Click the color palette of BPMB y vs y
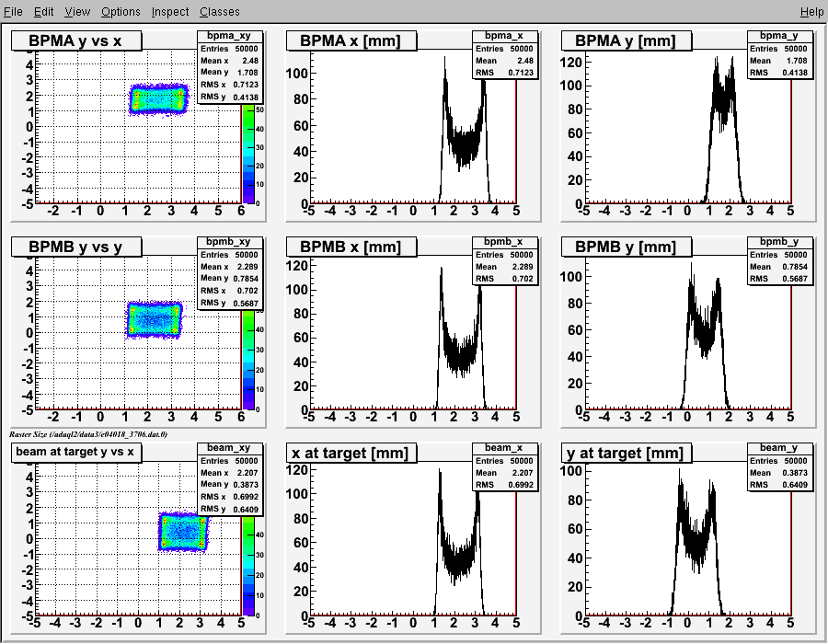828x644 pixels. pyautogui.click(x=248, y=360)
